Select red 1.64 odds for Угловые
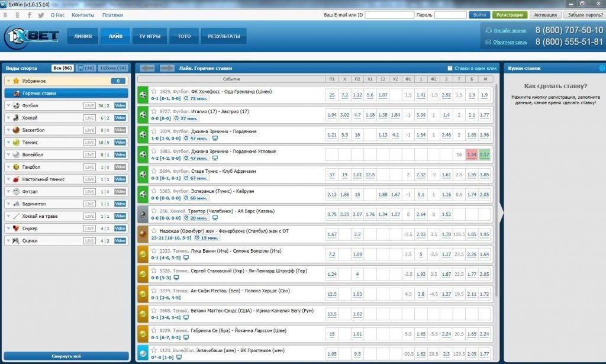The width and height of the screenshot is (606, 364). click(x=472, y=154)
